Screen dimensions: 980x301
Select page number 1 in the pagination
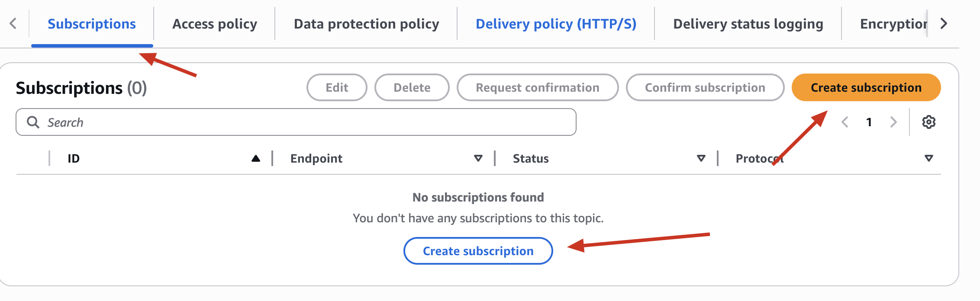click(x=869, y=122)
